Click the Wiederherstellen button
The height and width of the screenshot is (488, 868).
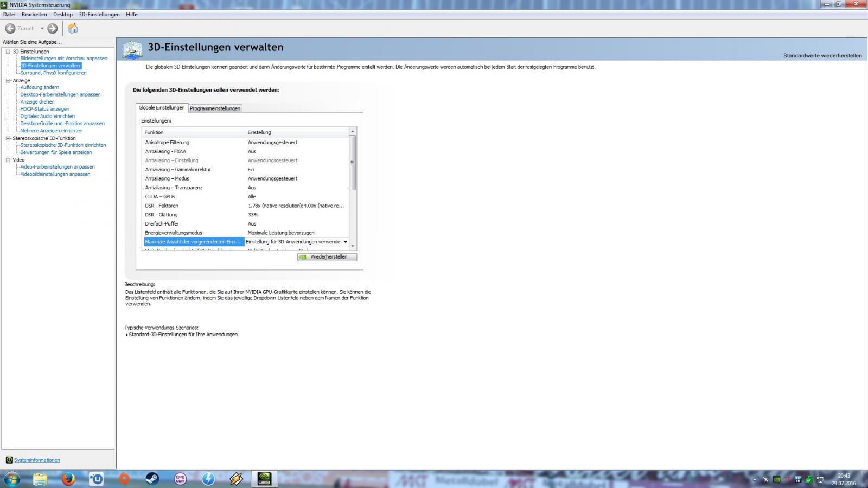[327, 257]
